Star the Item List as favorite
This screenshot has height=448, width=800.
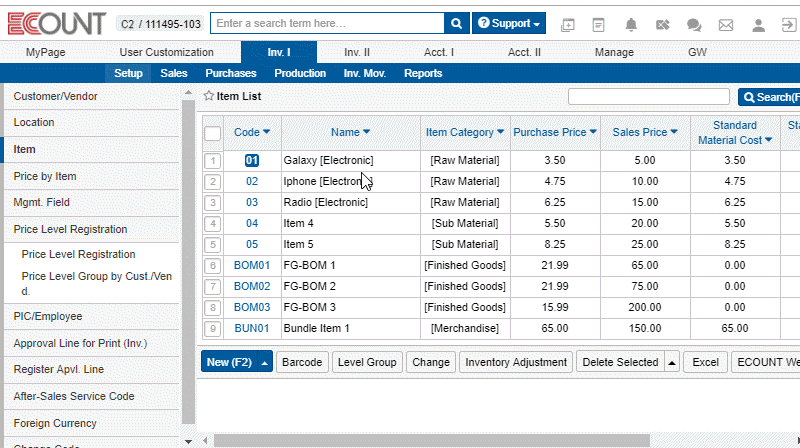pos(208,95)
